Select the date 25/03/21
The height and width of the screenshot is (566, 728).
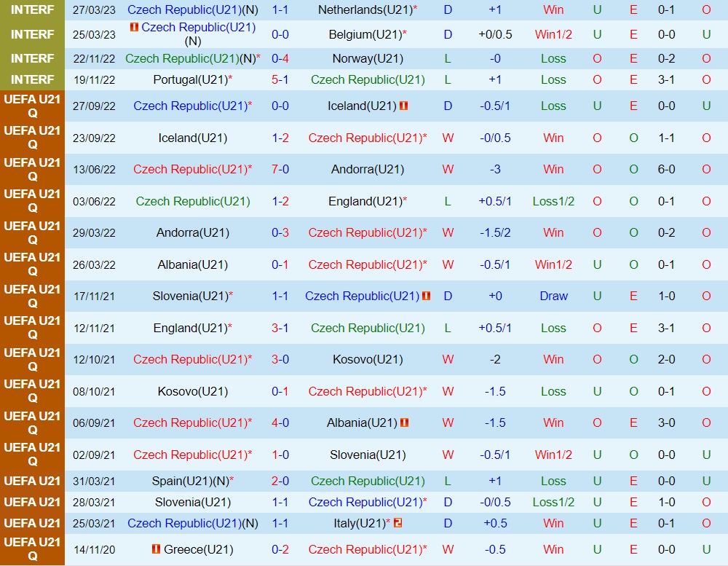[x=94, y=523]
